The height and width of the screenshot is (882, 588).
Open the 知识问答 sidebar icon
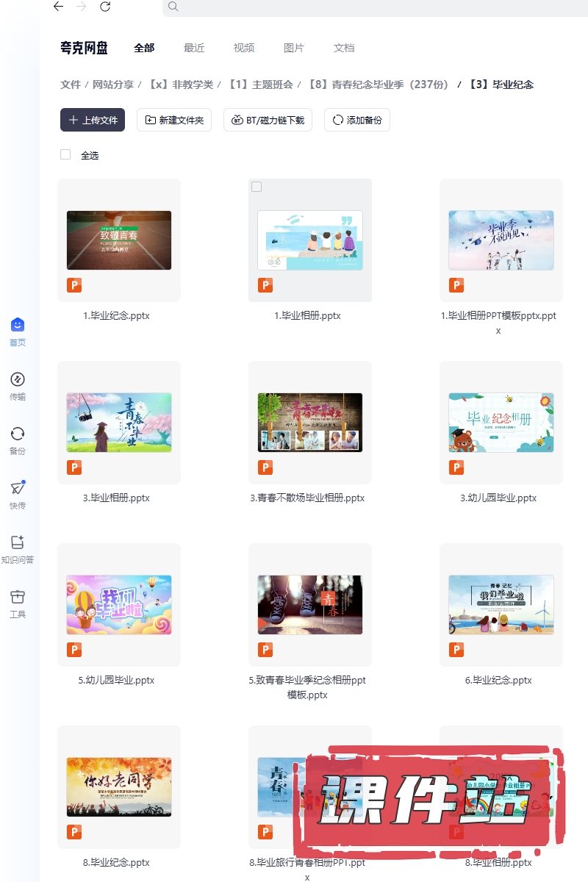click(x=18, y=542)
